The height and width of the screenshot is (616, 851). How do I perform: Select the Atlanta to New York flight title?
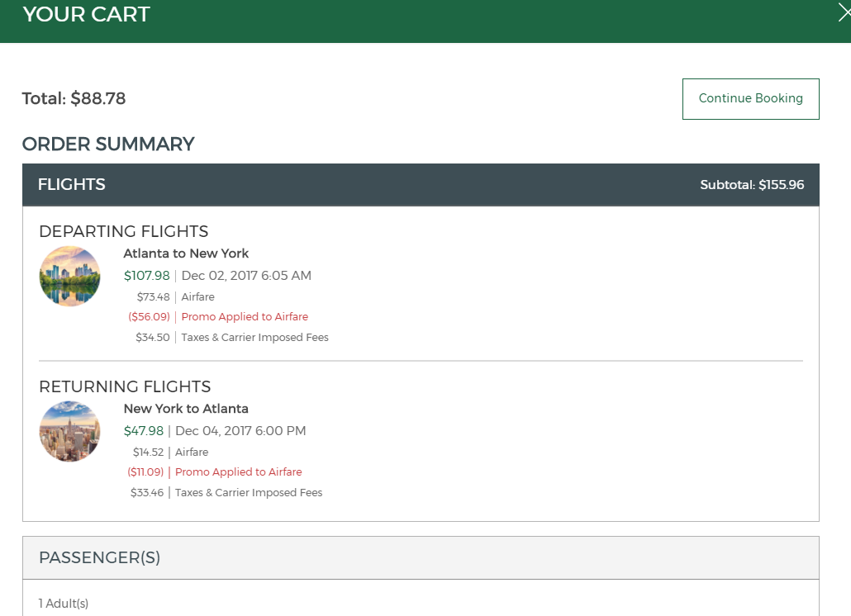[186, 254]
